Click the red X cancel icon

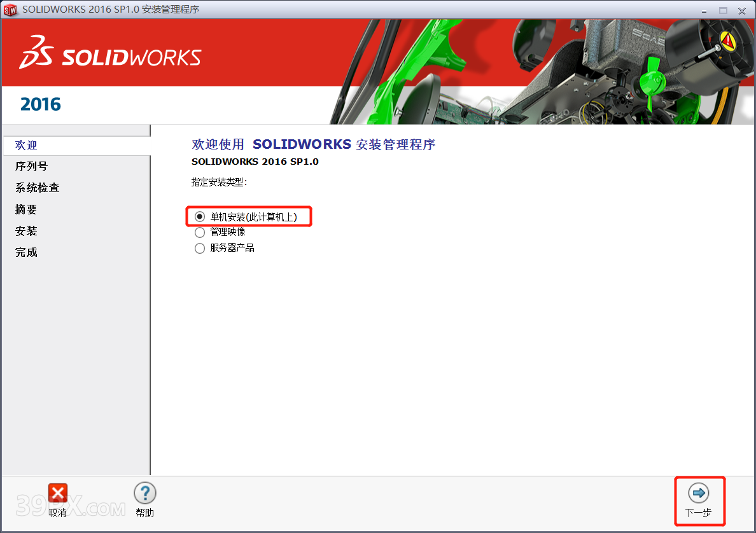57,493
